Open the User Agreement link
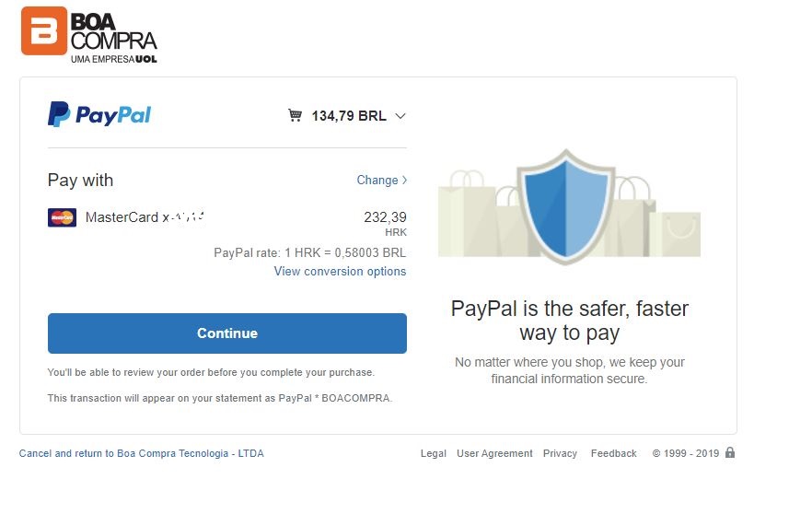 click(494, 453)
